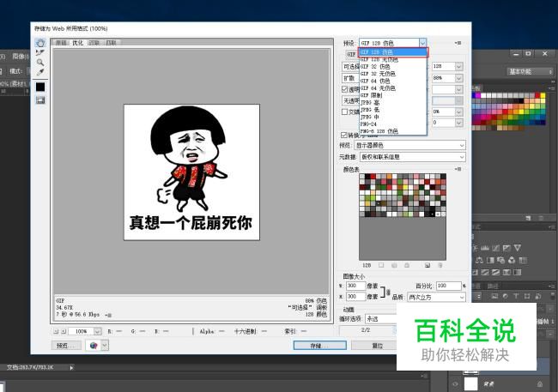Toggle eye visibility of background layer
558x392 pixels.
[455, 384]
